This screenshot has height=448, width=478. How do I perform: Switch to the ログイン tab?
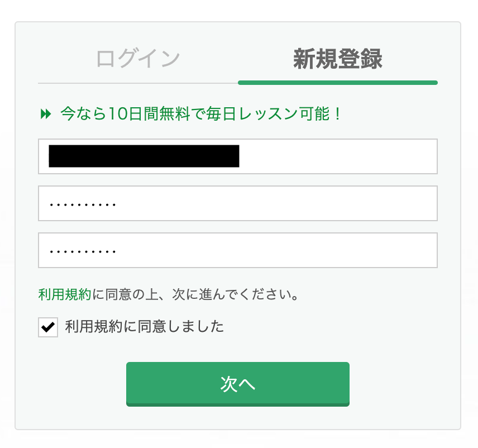click(x=138, y=59)
